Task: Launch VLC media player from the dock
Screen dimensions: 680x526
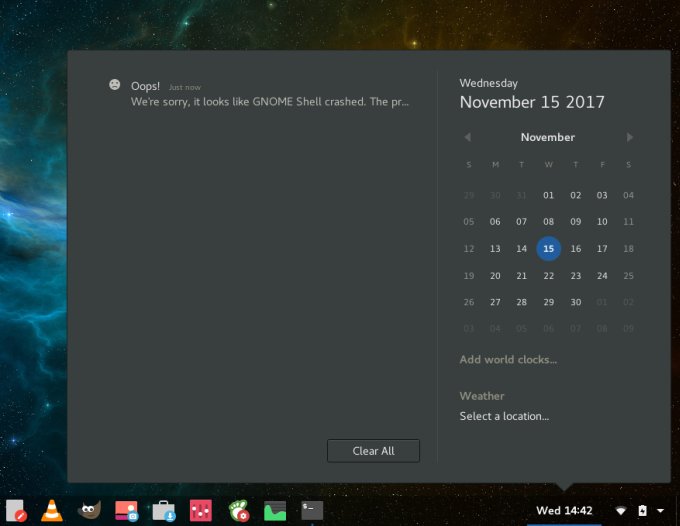Action: (52, 510)
